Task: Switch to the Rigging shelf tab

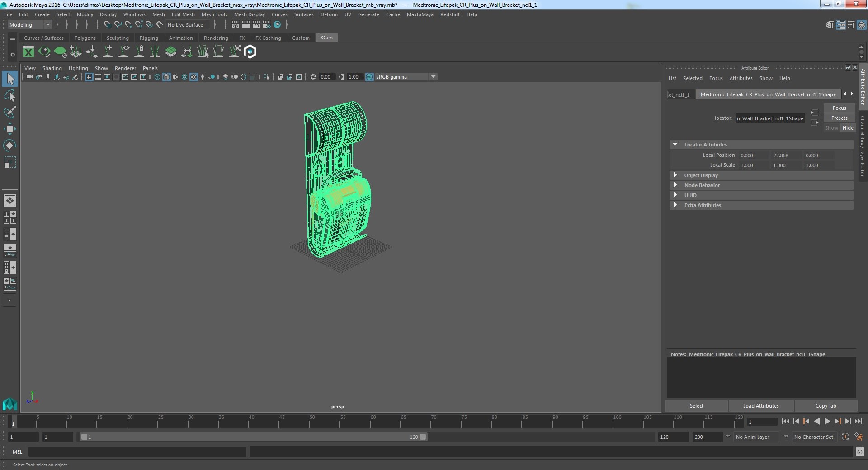Action: point(149,38)
